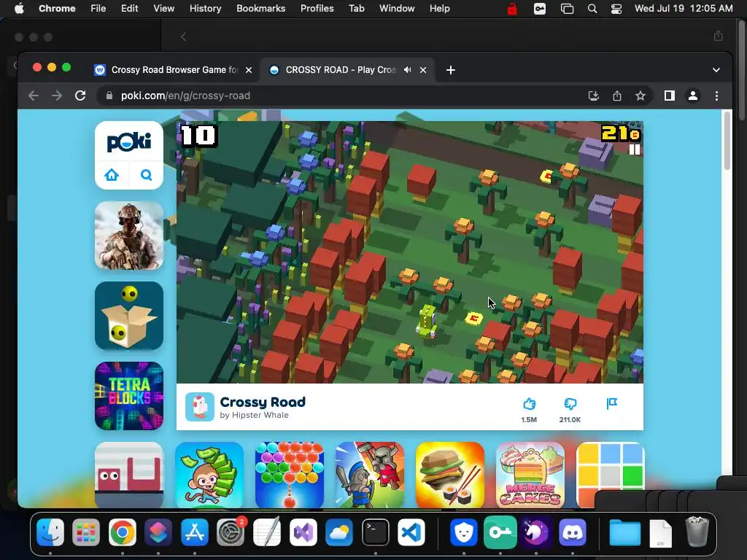Pause the Crossy Road game
Image resolution: width=747 pixels, height=560 pixels.
point(634,149)
